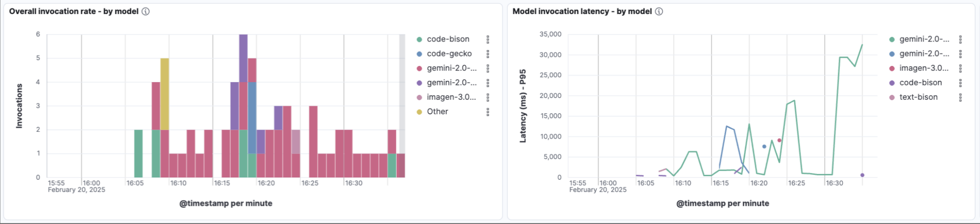Open options menu for Other legend entry
Screen dimensions: 980x224
tap(488, 112)
